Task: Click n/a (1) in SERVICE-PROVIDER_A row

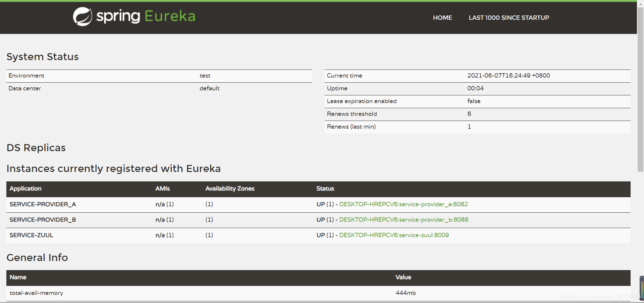Action: click(x=165, y=204)
